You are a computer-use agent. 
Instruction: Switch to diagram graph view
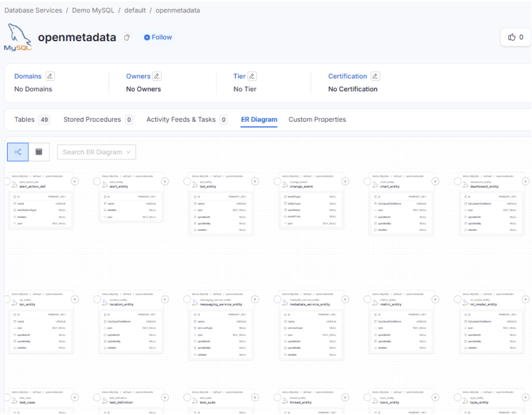pyautogui.click(x=18, y=152)
